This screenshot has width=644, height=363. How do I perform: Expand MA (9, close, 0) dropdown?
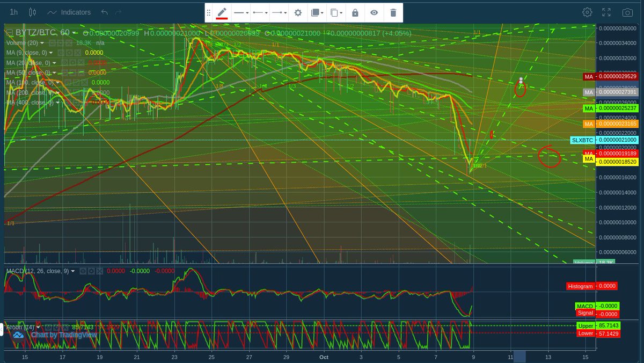click(x=51, y=53)
